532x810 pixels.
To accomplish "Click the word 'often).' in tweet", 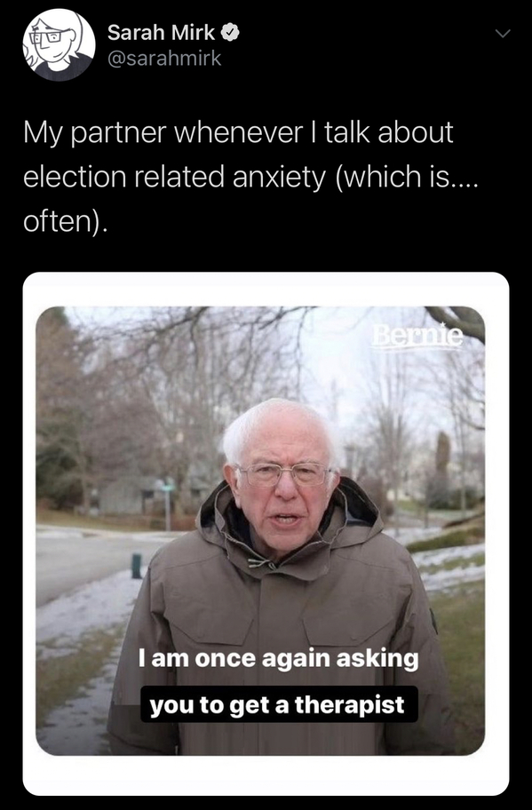I will pyautogui.click(x=66, y=221).
